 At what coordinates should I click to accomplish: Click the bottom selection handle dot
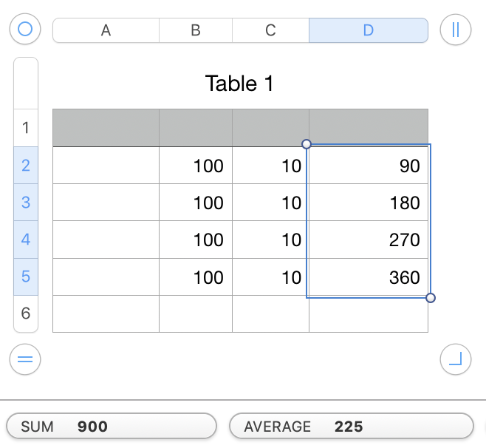click(431, 298)
